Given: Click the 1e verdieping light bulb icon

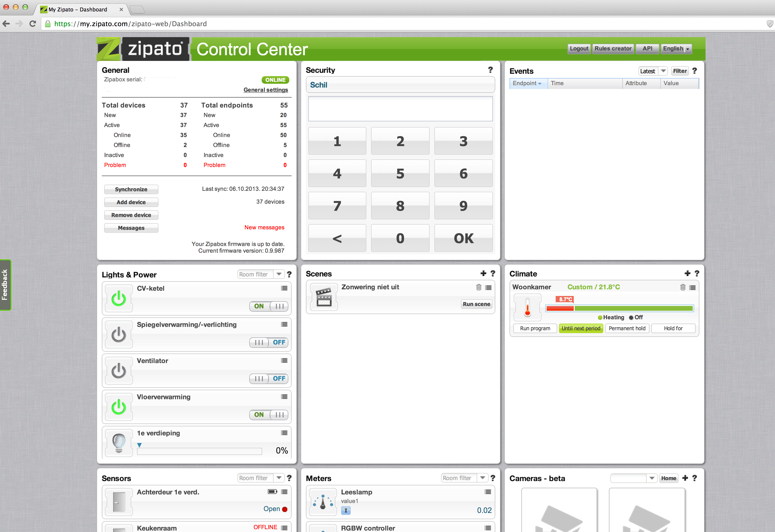Looking at the screenshot, I should tap(119, 443).
